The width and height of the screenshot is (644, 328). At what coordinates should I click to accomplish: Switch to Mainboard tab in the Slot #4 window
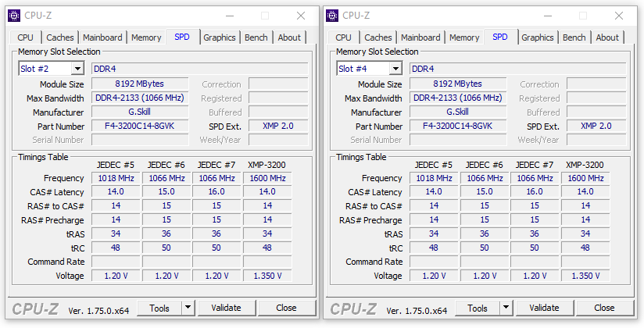[420, 37]
